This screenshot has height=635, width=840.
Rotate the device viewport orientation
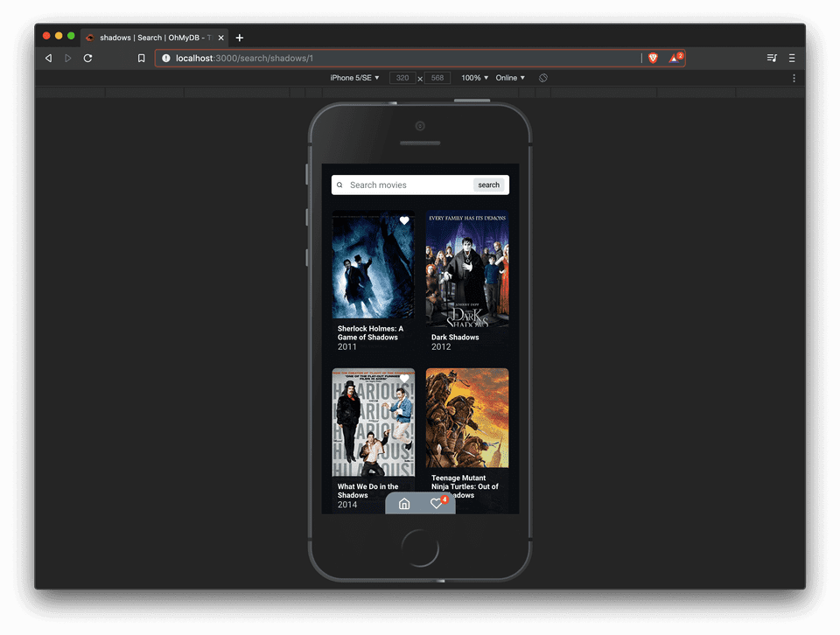coord(542,78)
